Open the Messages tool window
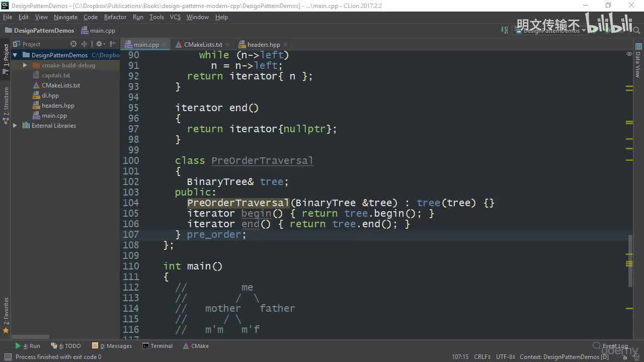This screenshot has height=362, width=644. point(112,346)
